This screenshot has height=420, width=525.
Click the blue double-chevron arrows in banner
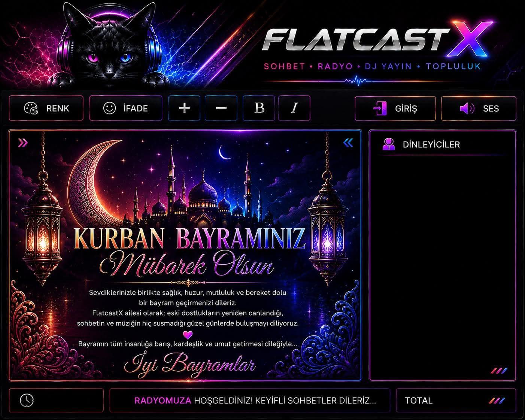348,143
